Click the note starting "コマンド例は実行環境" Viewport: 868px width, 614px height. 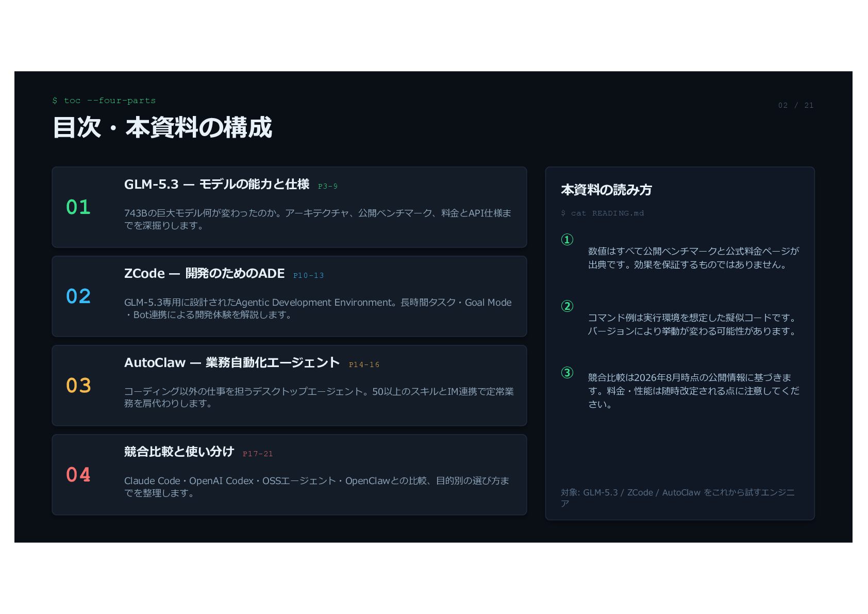[x=693, y=324]
